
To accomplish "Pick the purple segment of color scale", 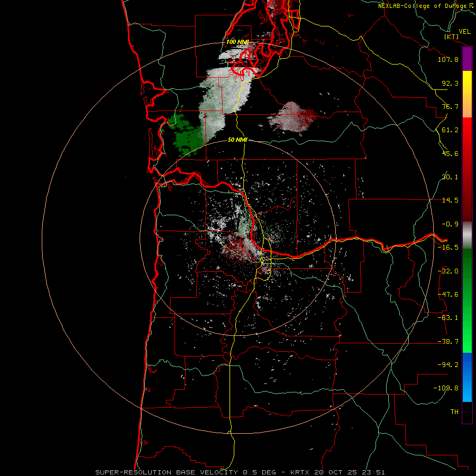I will (x=467, y=59).
